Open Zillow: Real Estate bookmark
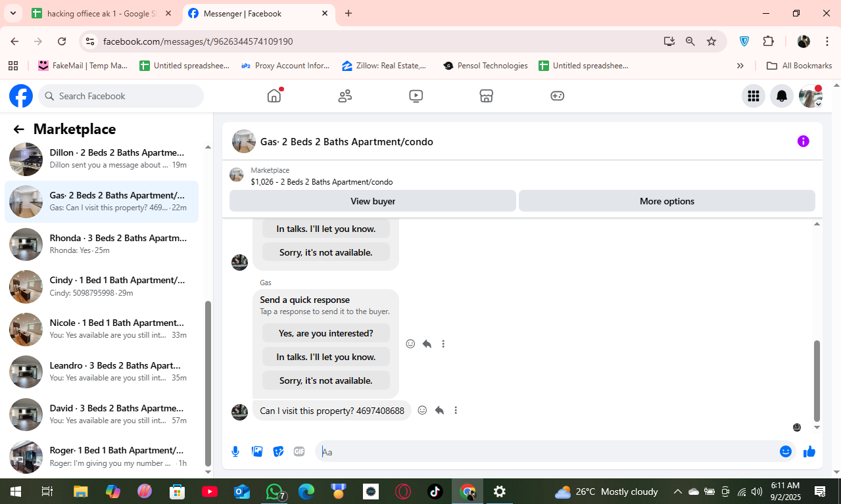This screenshot has height=504, width=841. [x=385, y=66]
